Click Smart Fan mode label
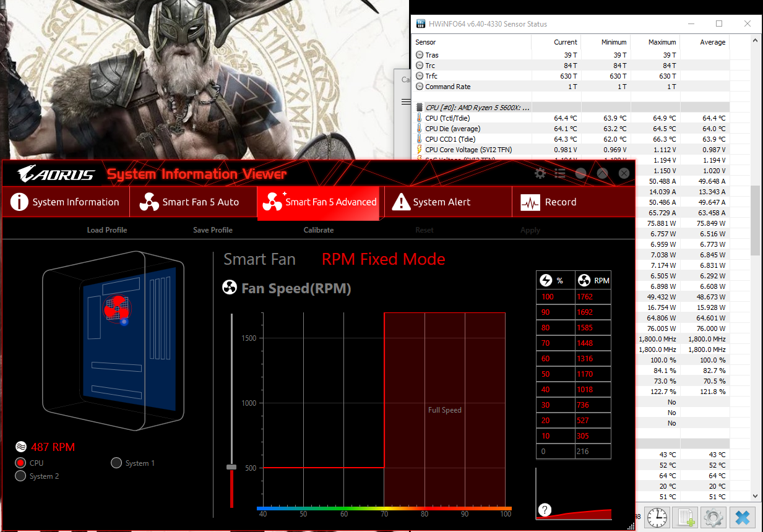This screenshot has width=763, height=532. tap(259, 259)
